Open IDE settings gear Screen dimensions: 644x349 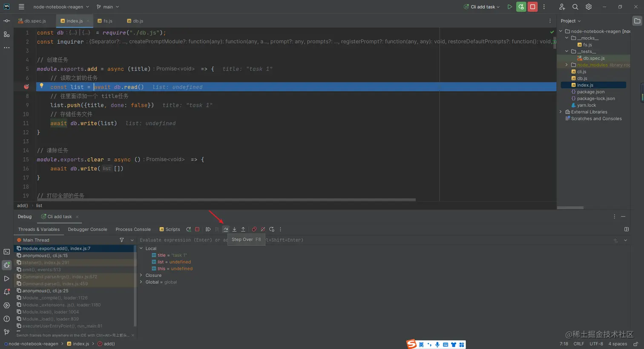589,7
